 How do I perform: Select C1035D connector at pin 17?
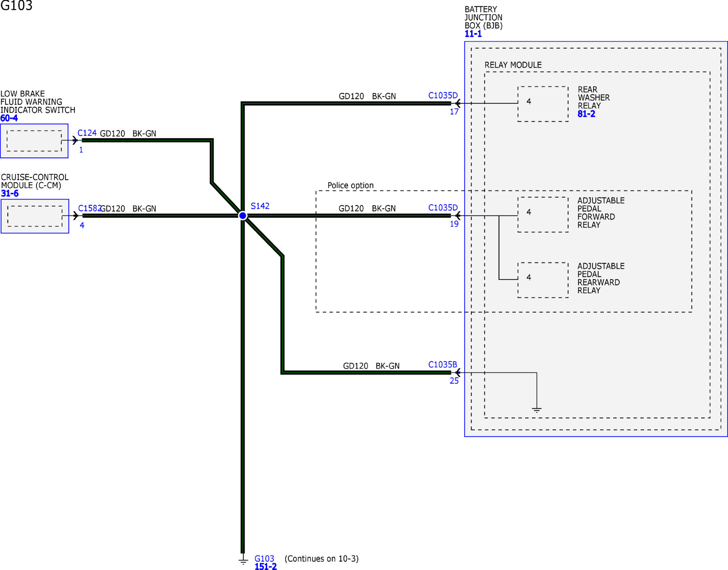[443, 96]
